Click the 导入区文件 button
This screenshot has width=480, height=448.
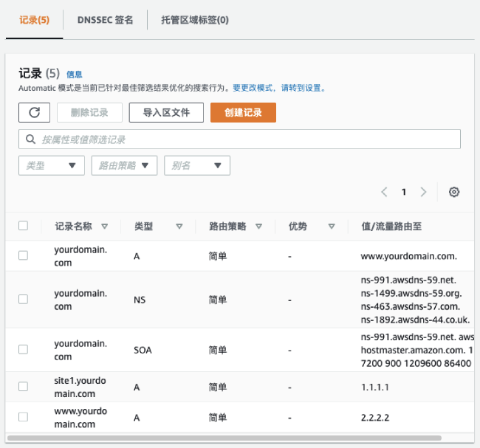[x=166, y=112]
